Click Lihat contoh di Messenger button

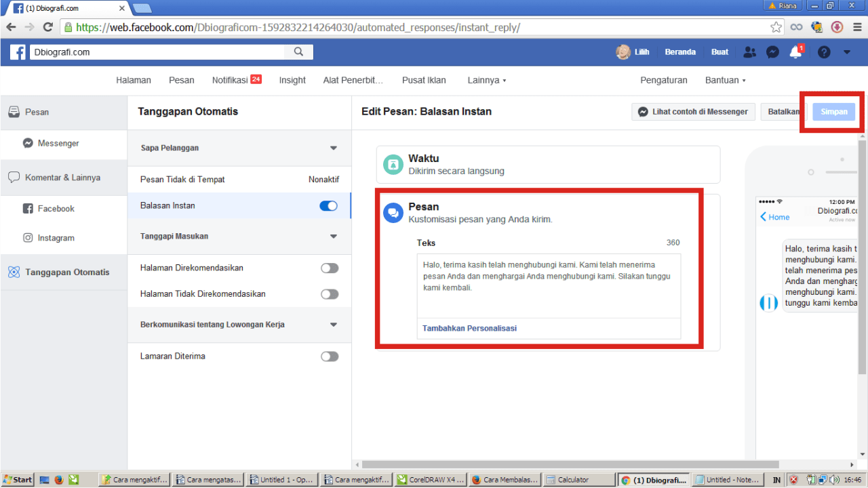tap(694, 112)
